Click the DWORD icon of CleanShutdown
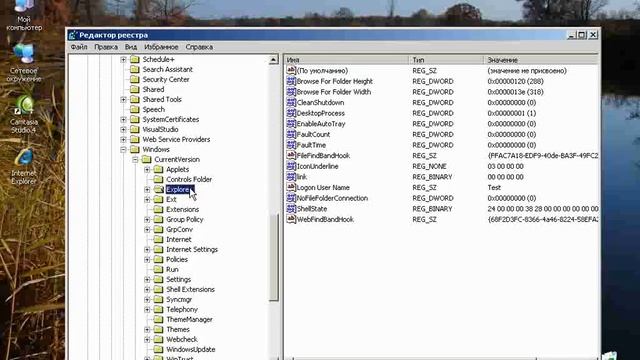This screenshot has height=360, width=640. point(291,102)
